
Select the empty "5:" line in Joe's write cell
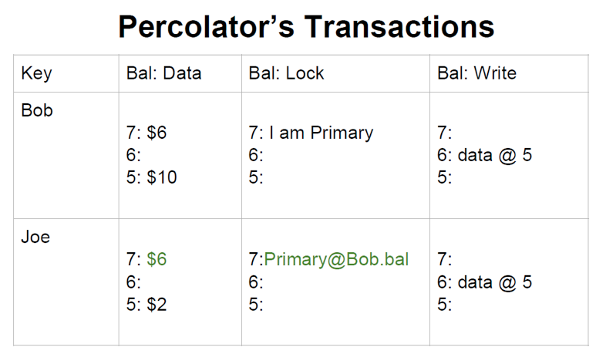click(444, 304)
